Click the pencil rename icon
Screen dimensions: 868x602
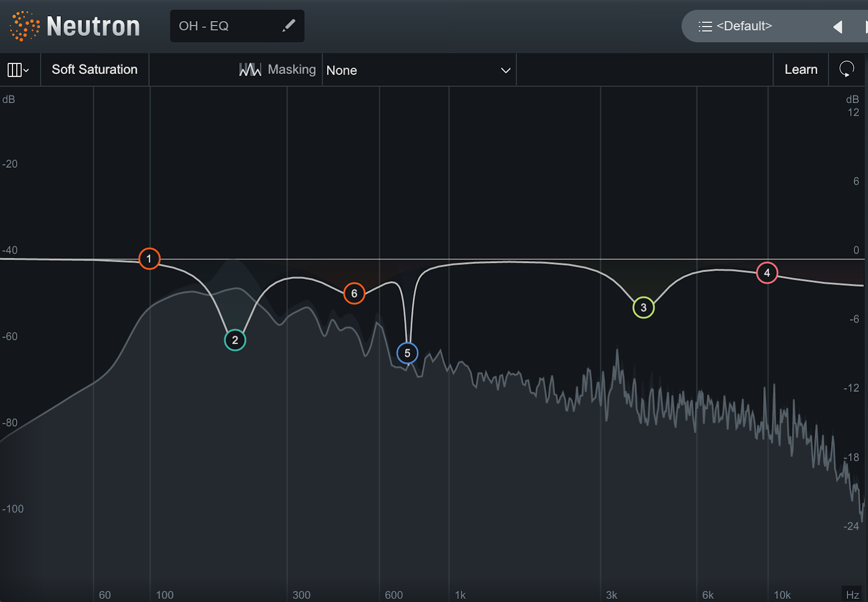[289, 26]
